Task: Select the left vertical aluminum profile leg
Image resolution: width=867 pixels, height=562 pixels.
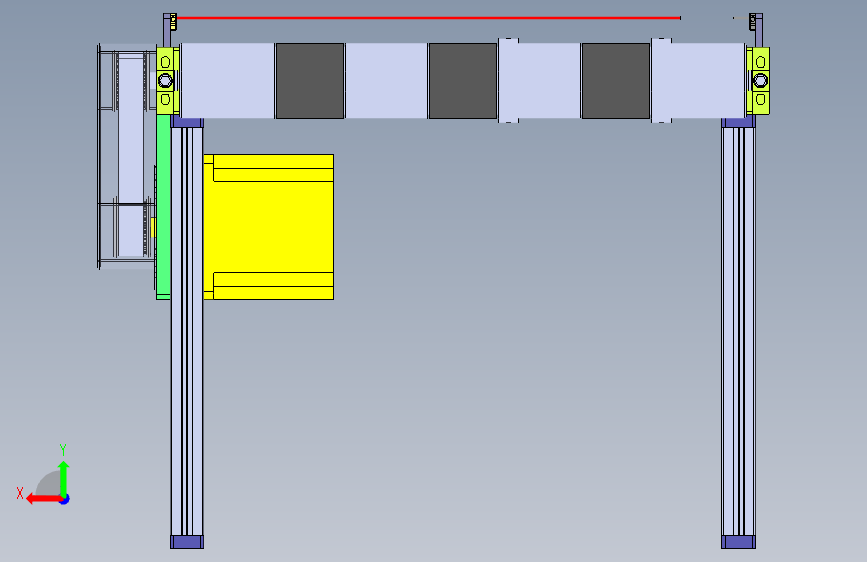Action: (187, 332)
